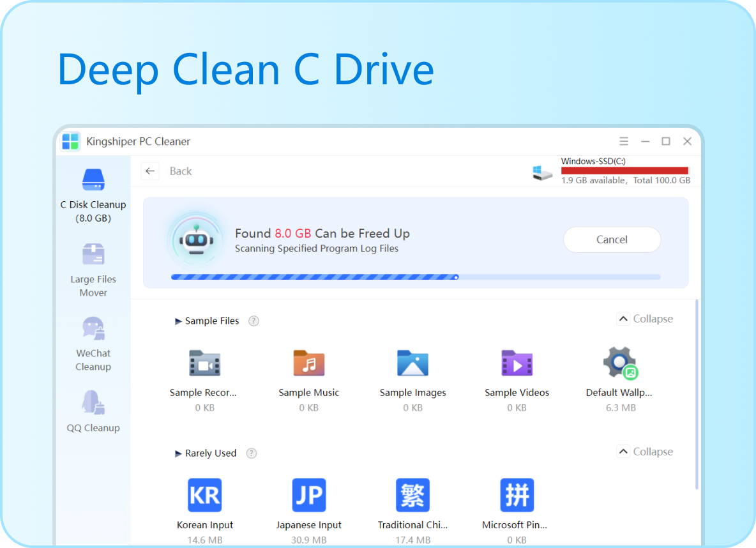Select the Default Wallpaper gear icon
The image size is (756, 548).
pyautogui.click(x=621, y=363)
